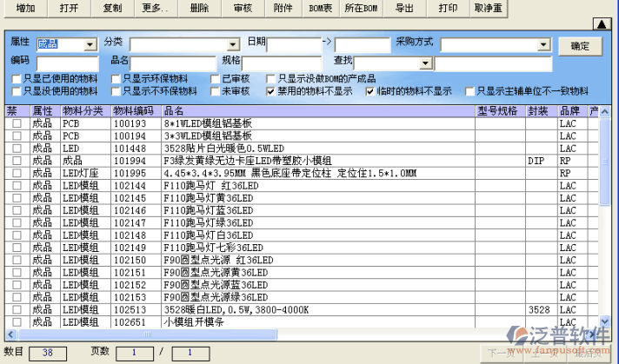
Task: Collapse the filter panel with the triangle arrow
Action: (x=601, y=24)
